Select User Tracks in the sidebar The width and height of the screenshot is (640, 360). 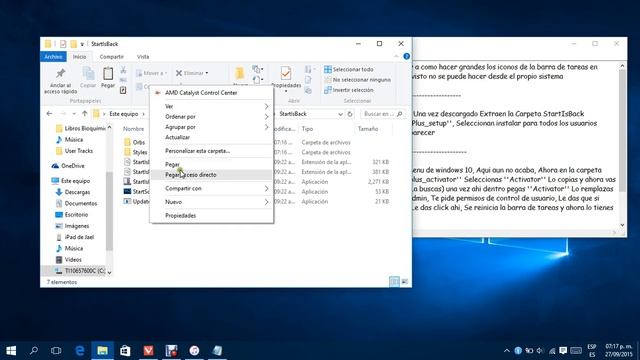(74, 151)
